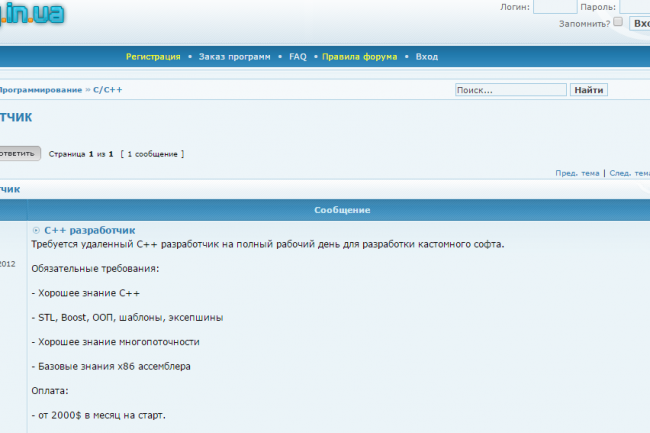Focus the "Поиск..." search box
The height and width of the screenshot is (433, 650).
click(x=509, y=90)
